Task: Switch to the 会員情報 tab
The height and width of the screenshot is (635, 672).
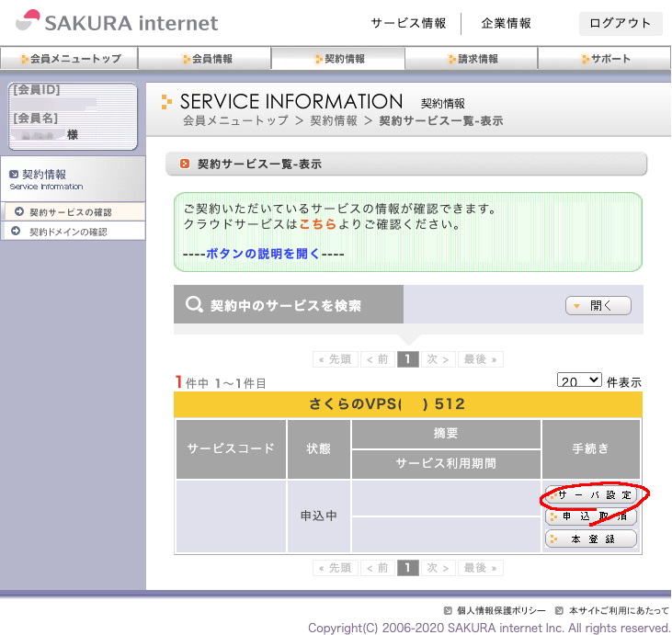Action: (205, 59)
